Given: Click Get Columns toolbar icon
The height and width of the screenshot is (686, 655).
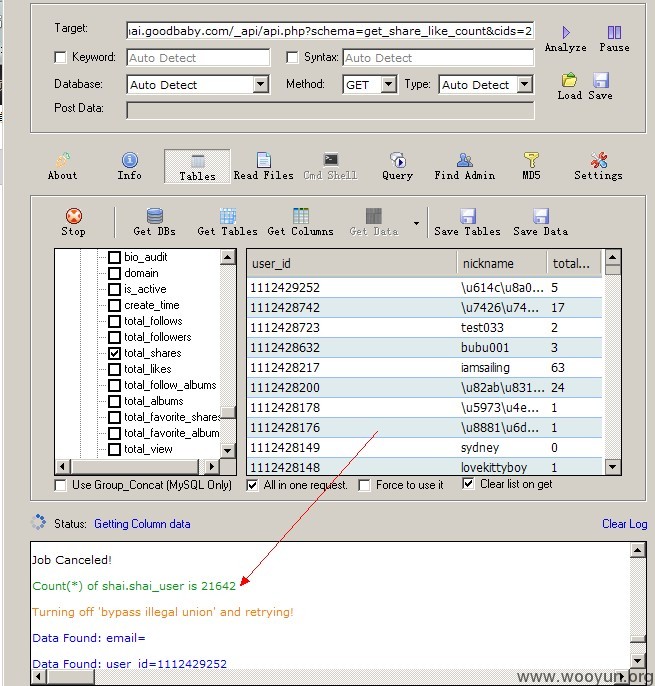Looking at the screenshot, I should click(301, 216).
